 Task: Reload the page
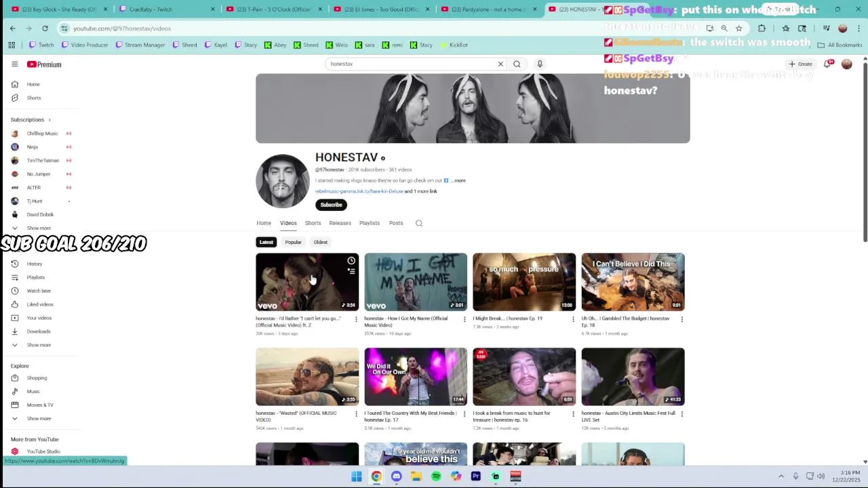pyautogui.click(x=45, y=28)
